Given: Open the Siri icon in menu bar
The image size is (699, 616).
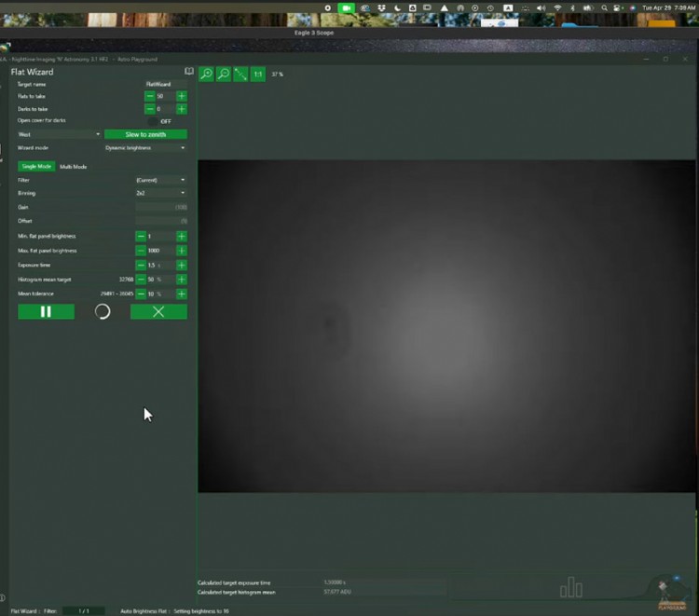Looking at the screenshot, I should click(x=632, y=8).
